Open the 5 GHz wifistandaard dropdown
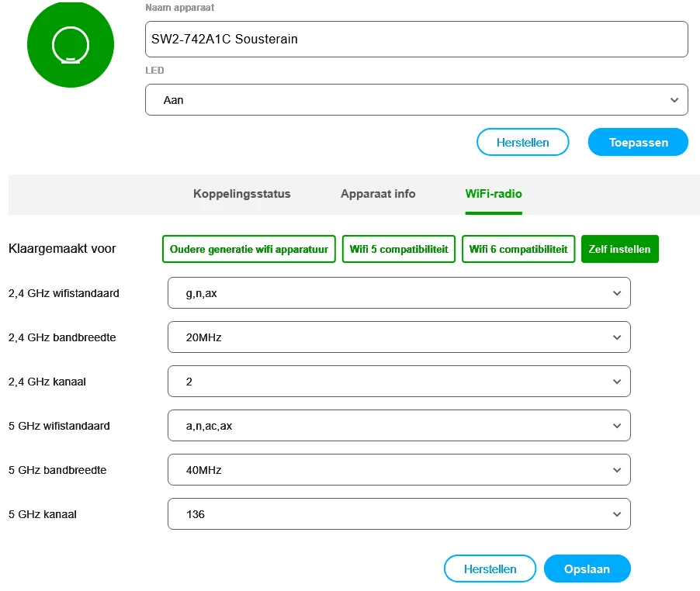Viewport: 700px width, 591px height. [x=399, y=426]
